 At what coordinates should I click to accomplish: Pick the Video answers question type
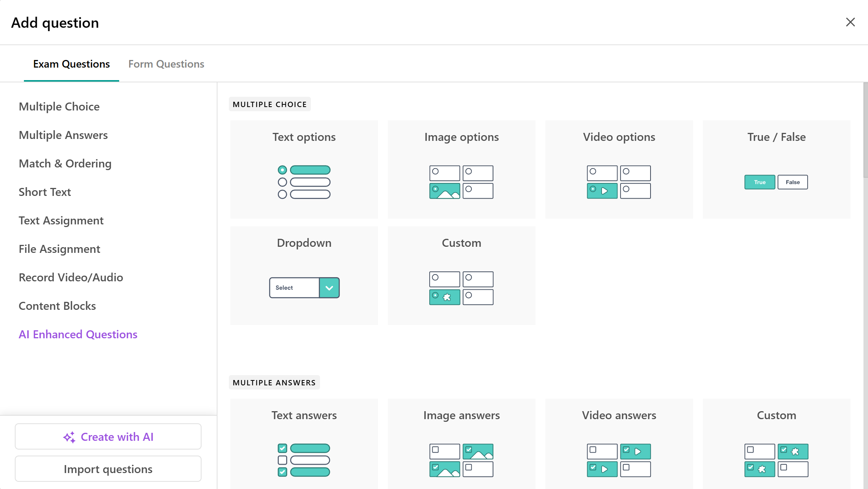[x=619, y=443]
